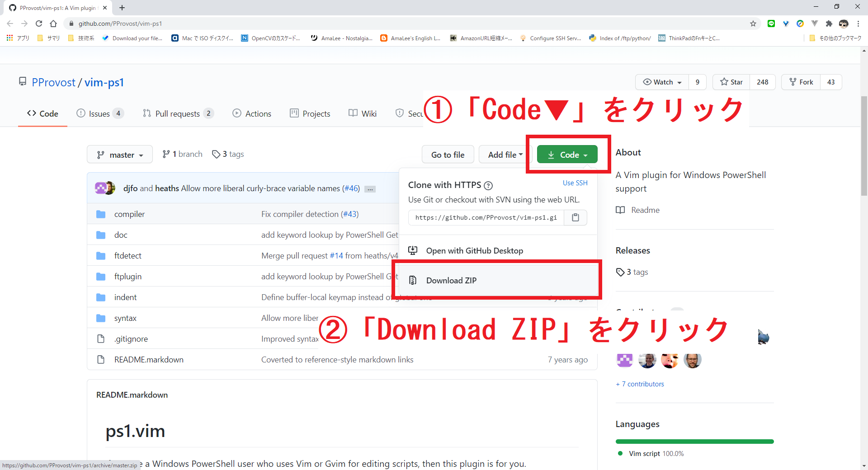Viewport: 868px width, 470px height.
Task: Switch clone method via Use SSH
Action: point(575,183)
